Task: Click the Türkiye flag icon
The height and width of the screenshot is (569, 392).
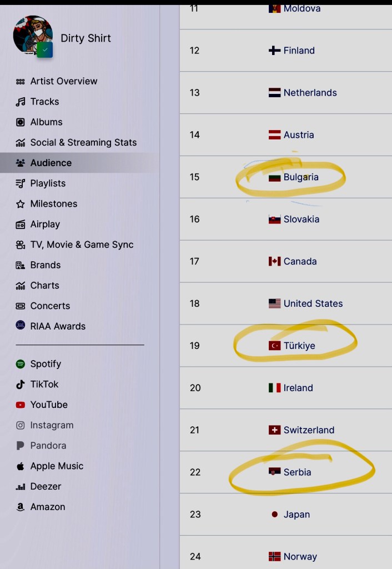Action: pyautogui.click(x=274, y=346)
